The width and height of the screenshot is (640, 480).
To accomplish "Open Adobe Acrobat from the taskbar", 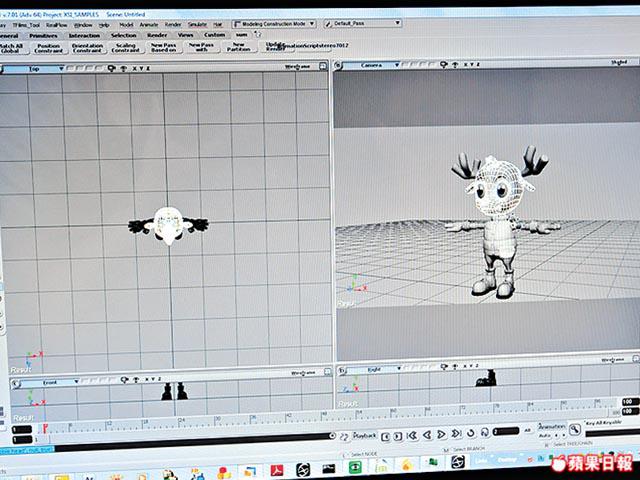I will point(276,471).
